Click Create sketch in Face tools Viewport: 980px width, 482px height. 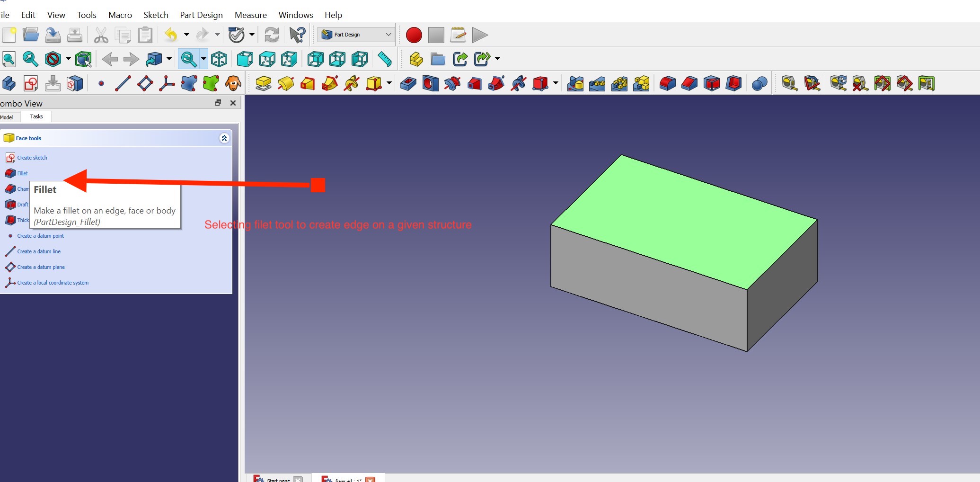32,158
